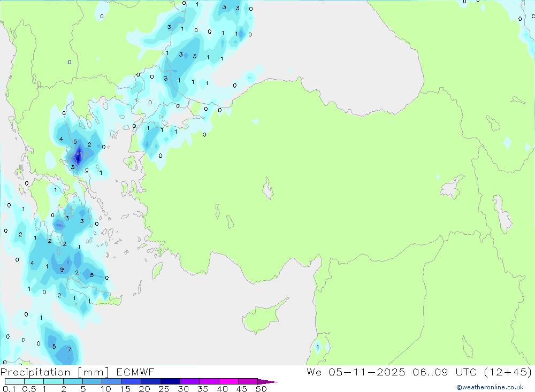
Task: Click the legend tick label '50'
Action: (x=262, y=389)
